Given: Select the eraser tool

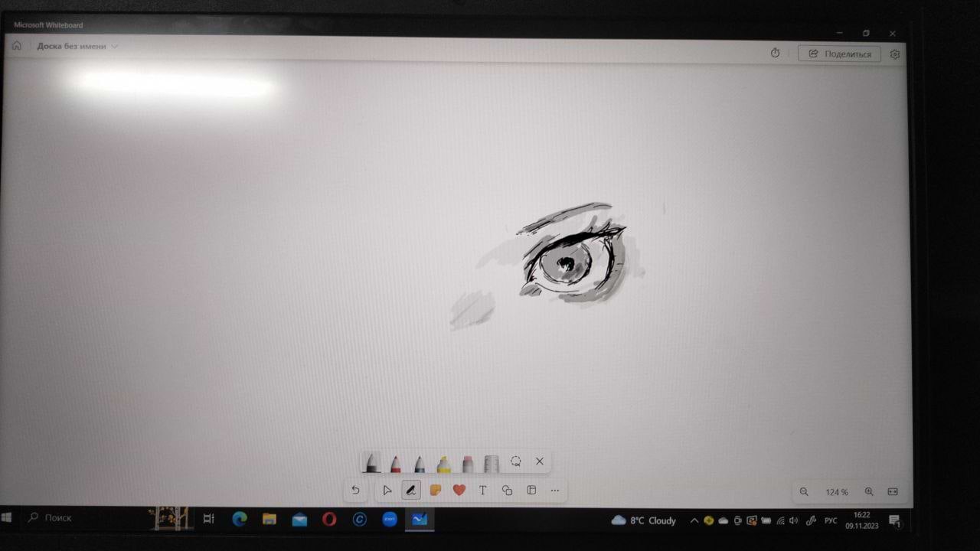Looking at the screenshot, I should tap(468, 462).
